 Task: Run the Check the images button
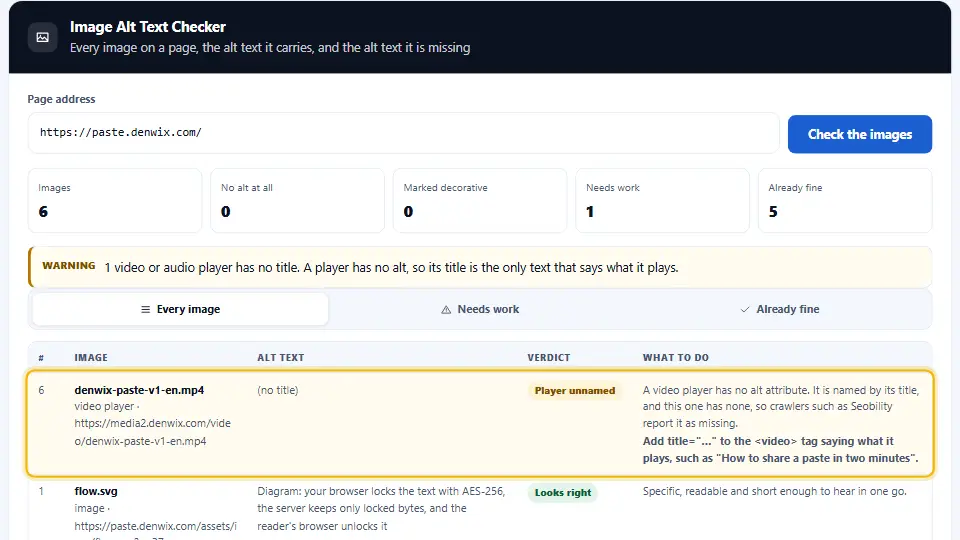pyautogui.click(x=860, y=134)
